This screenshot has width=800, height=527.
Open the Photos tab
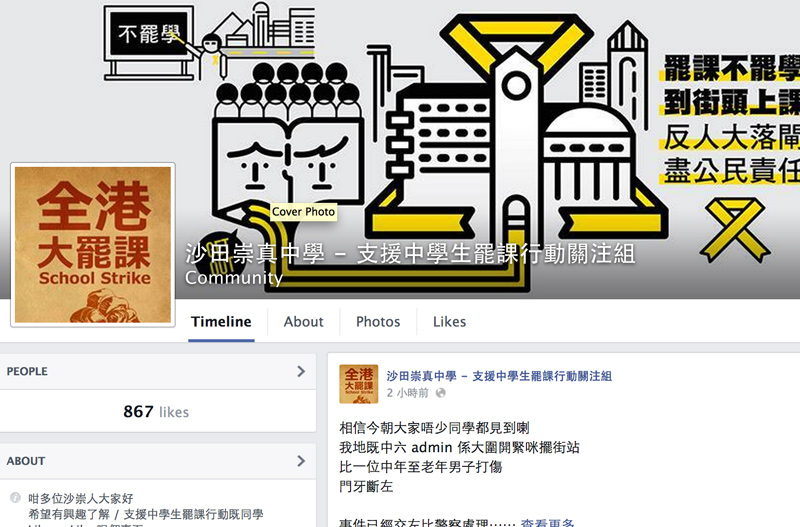click(x=378, y=322)
